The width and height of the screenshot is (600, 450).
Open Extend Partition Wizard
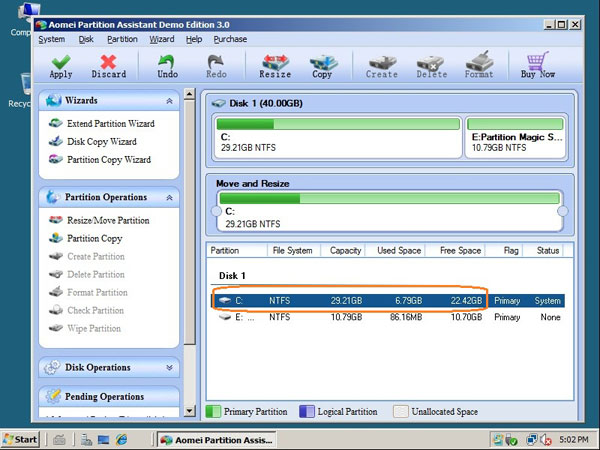pos(110,124)
